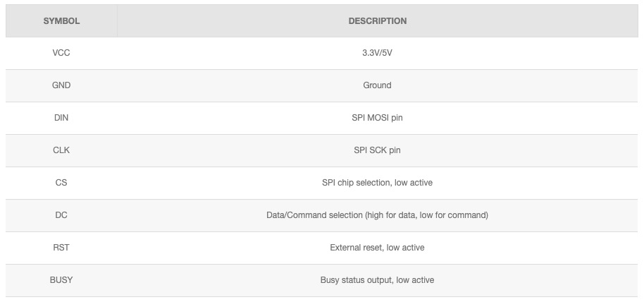Image resolution: width=644 pixels, height=302 pixels.
Task: Click the 3.3V/5V description text
Action: [377, 53]
